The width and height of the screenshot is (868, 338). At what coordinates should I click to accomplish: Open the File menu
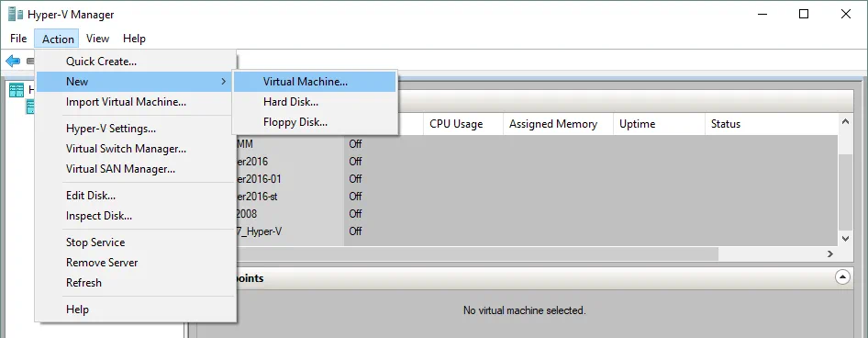point(18,39)
